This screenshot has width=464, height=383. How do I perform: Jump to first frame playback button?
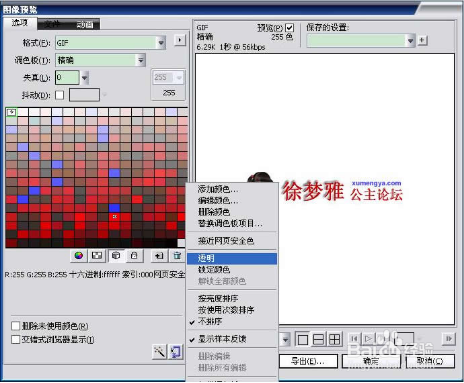[354, 339]
